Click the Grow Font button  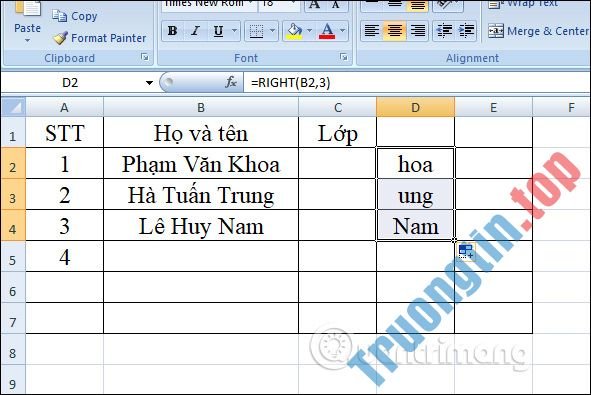315,5
